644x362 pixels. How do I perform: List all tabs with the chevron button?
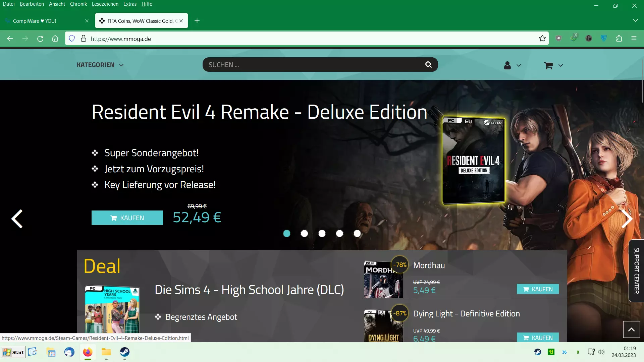pos(635,20)
